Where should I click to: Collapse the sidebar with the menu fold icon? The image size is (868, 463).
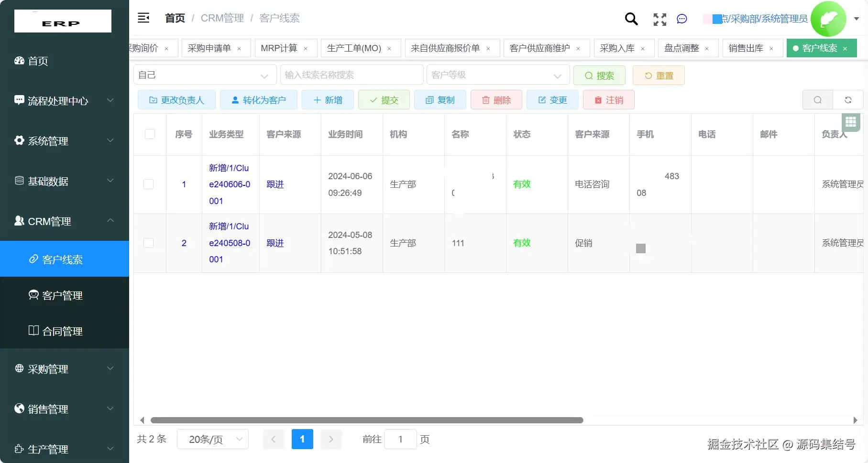pyautogui.click(x=143, y=18)
